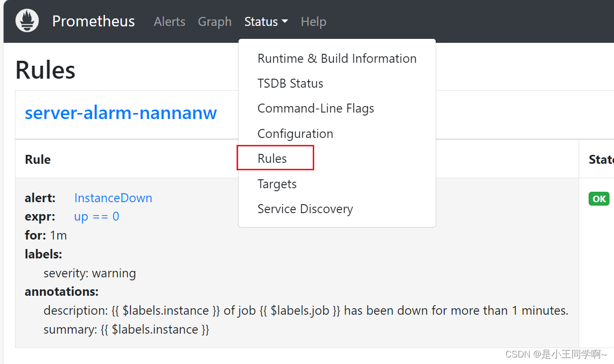Viewport: 614px width, 364px height.
Task: Click the Prometheus flame logo icon
Action: pyautogui.click(x=27, y=21)
